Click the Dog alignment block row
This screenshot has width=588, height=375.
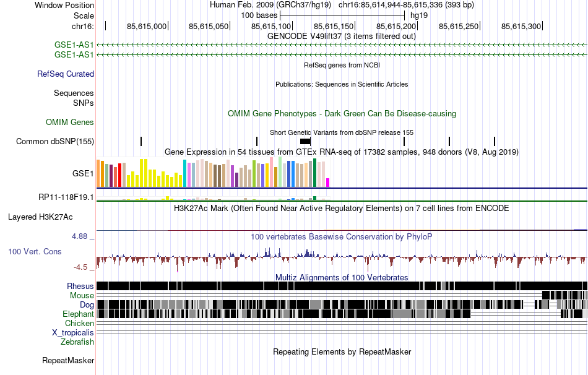342,304
